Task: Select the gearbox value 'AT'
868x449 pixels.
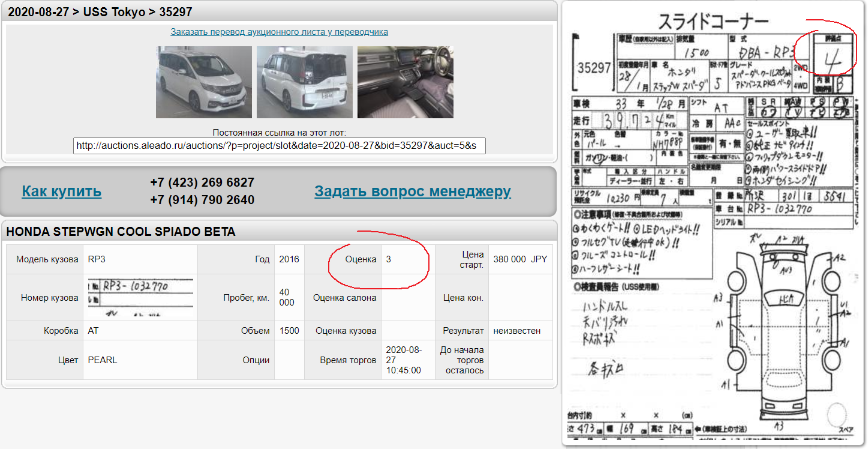Action: (x=93, y=331)
